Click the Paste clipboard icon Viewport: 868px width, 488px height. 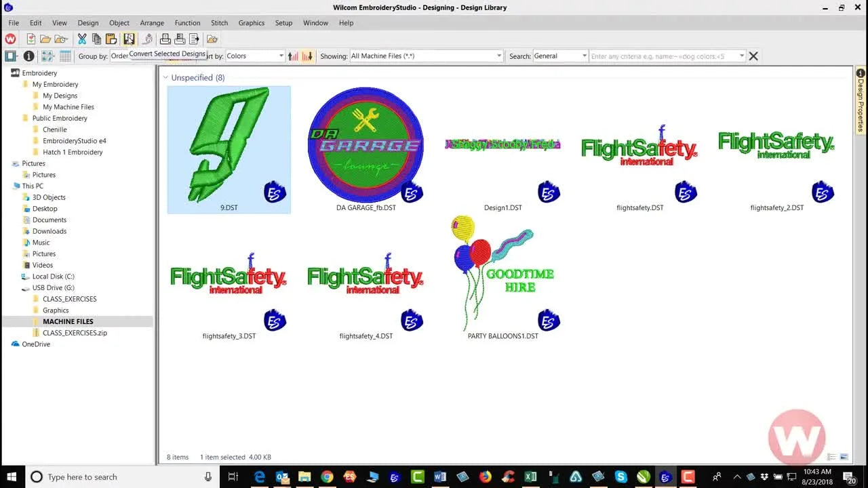[x=111, y=39]
